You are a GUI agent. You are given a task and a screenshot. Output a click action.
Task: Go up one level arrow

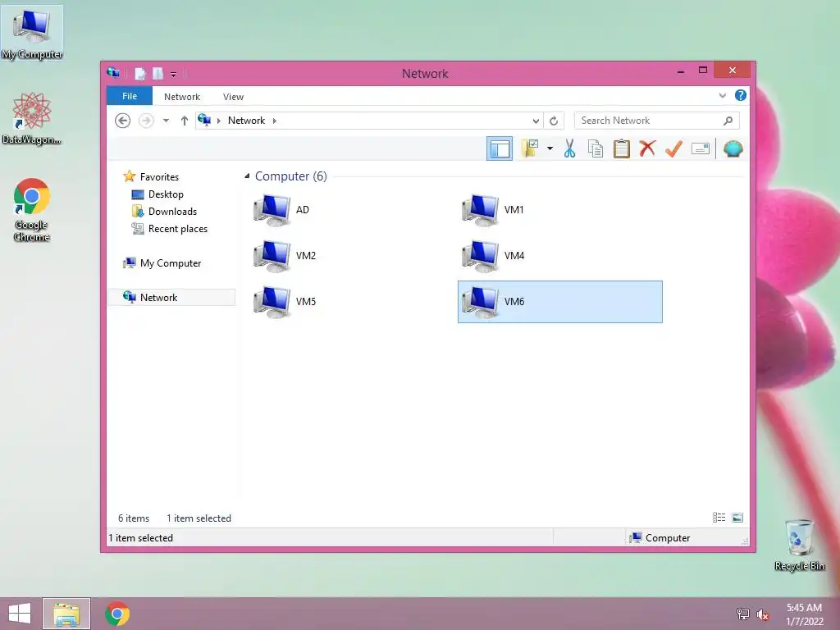point(185,121)
